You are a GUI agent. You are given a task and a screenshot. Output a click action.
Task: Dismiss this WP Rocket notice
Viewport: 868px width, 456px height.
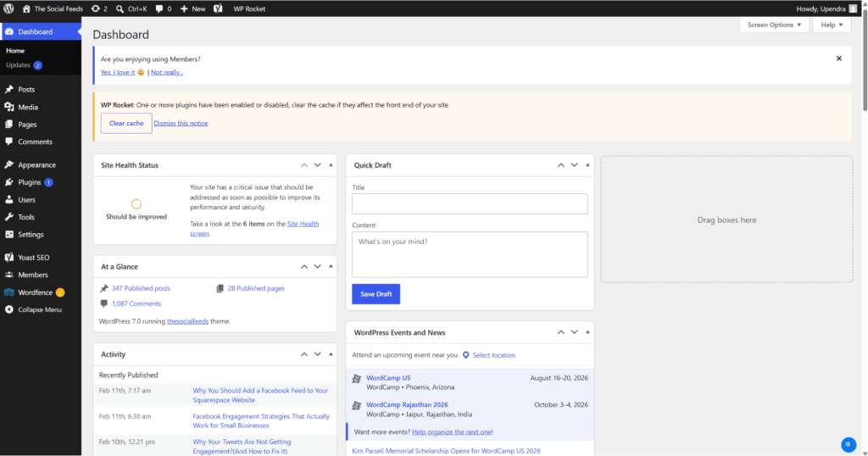(181, 123)
